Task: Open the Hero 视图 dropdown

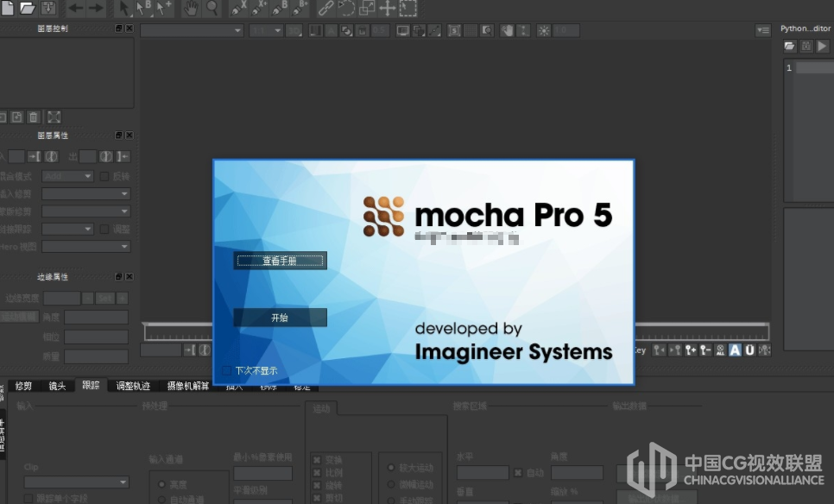Action: tap(86, 247)
